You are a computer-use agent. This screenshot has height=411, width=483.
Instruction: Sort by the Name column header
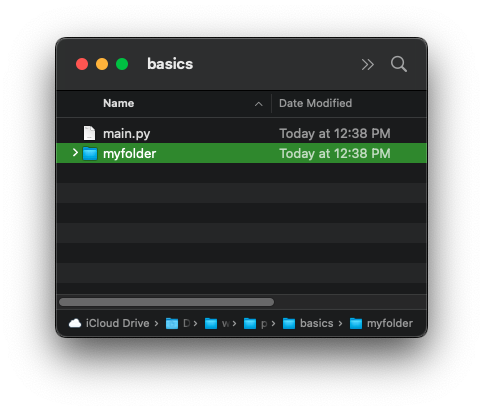pyautogui.click(x=119, y=103)
